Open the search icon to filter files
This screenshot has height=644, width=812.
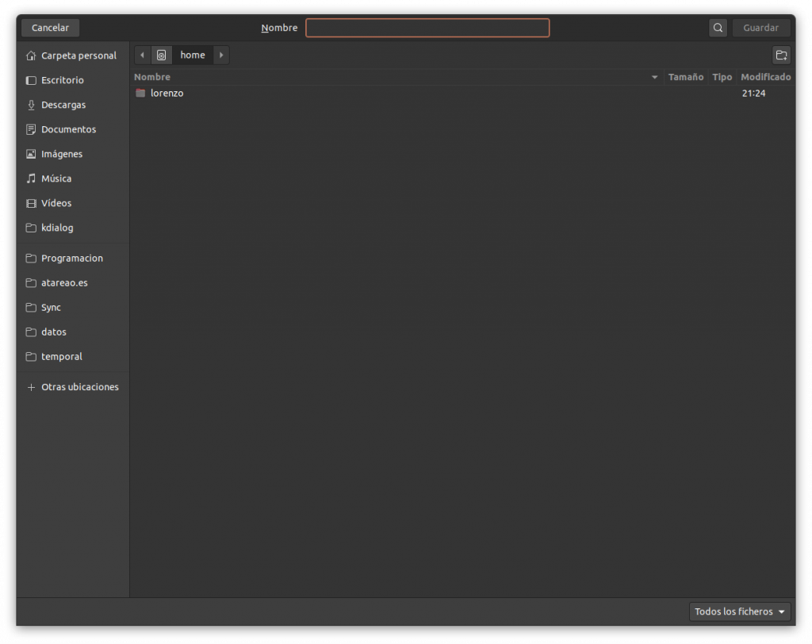718,27
